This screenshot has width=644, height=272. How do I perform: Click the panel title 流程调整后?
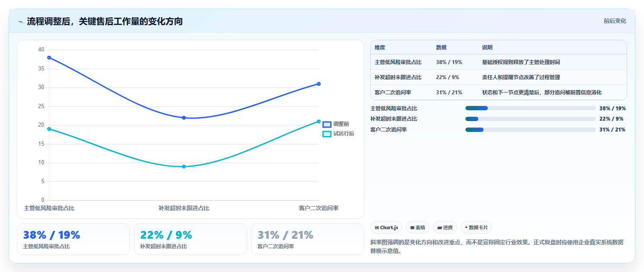click(x=105, y=22)
